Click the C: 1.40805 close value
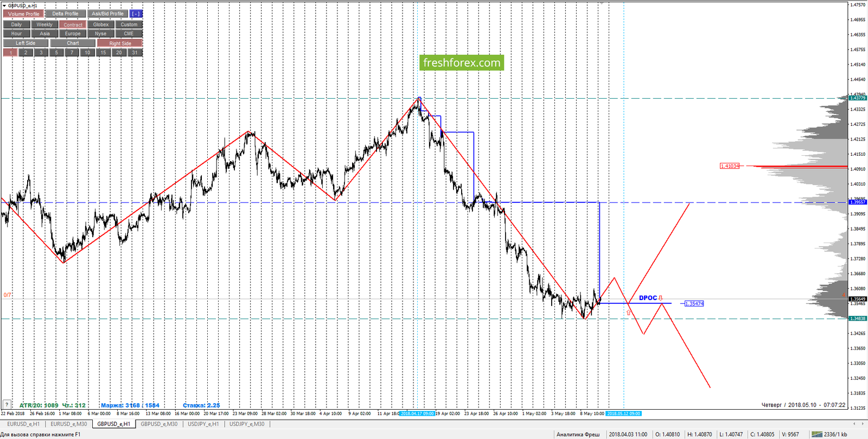Screen dimensions: 868x439 [x=762, y=434]
